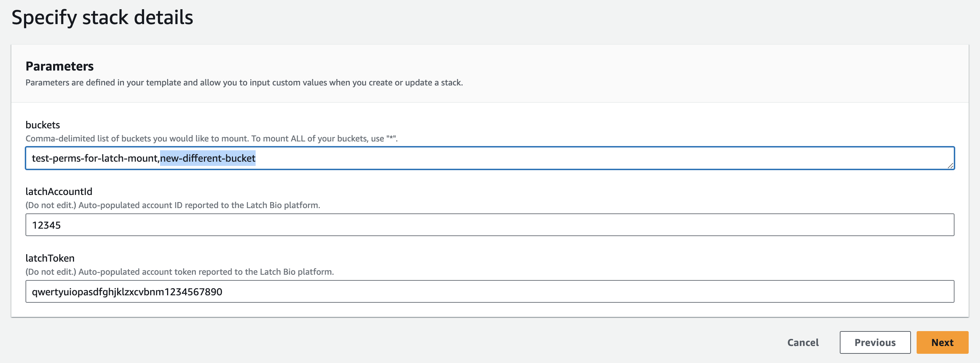The height and width of the screenshot is (363, 980).
Task: Click the account token auto-populated hint text
Action: 180,272
